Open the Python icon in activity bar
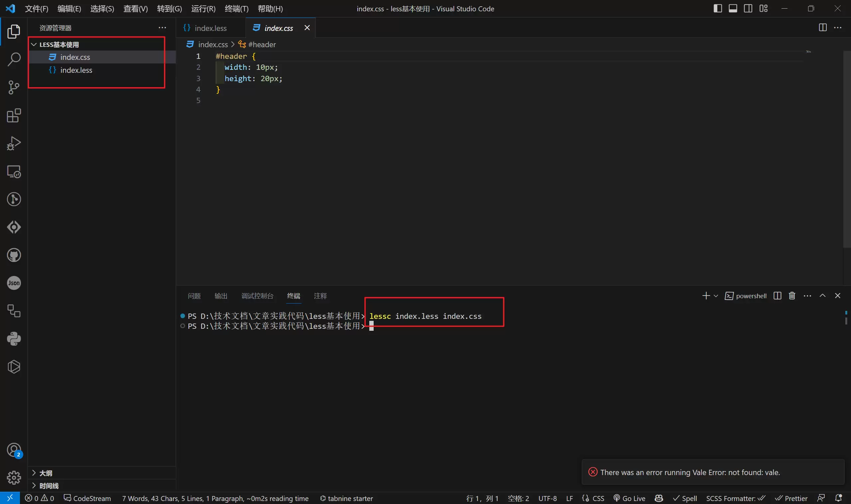 click(x=14, y=338)
